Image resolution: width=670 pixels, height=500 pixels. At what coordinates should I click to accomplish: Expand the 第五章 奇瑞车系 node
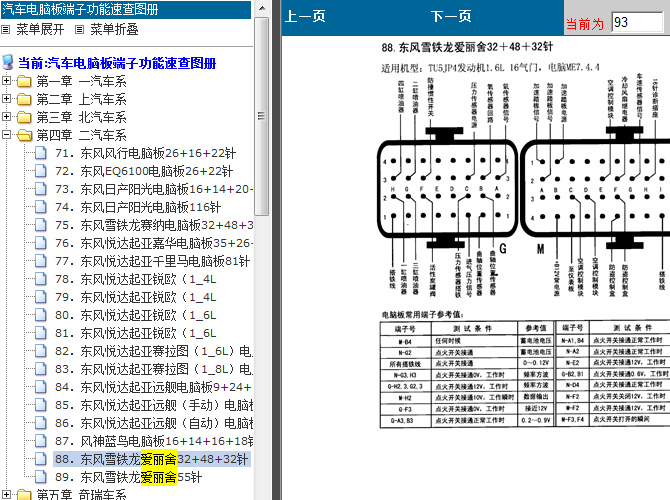point(6,495)
